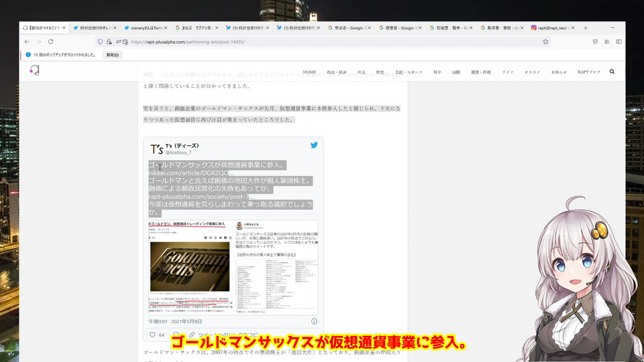
Task: Open 国際 navigation item
Action: 456,72
